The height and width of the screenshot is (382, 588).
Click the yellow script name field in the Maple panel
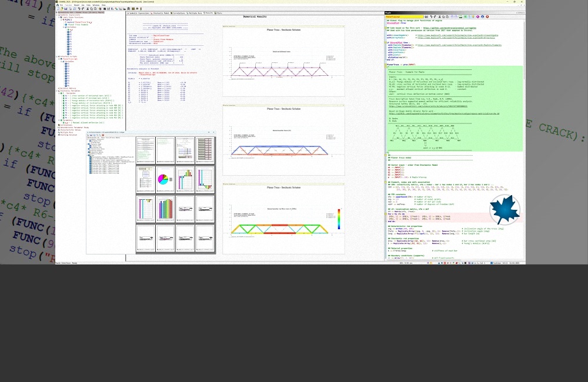[400, 17]
